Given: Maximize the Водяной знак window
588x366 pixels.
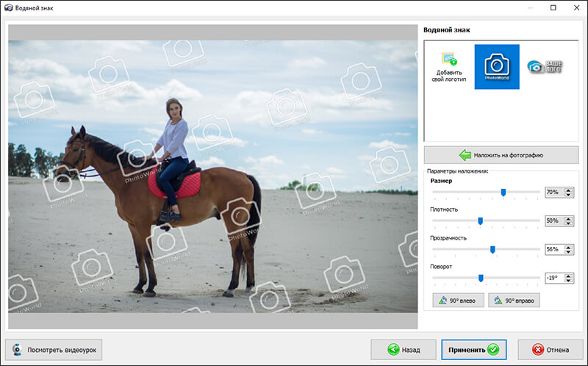Looking at the screenshot, I should (553, 7).
